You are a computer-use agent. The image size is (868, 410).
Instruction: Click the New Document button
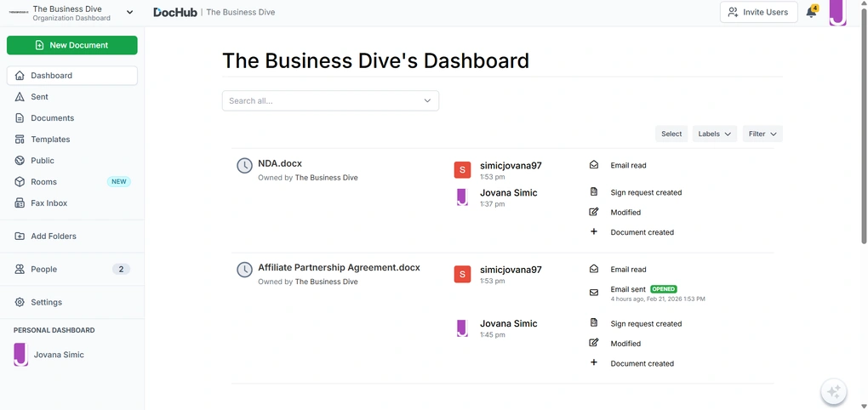[x=72, y=45]
